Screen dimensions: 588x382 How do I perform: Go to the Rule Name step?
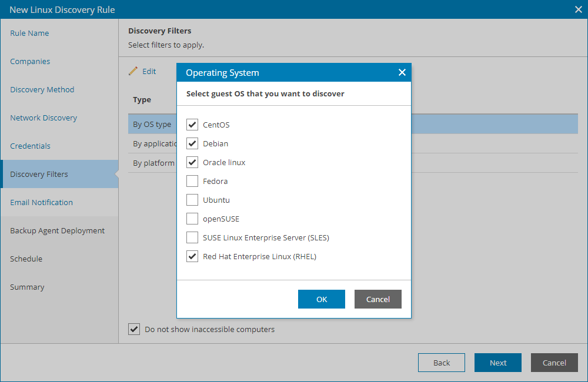click(29, 33)
